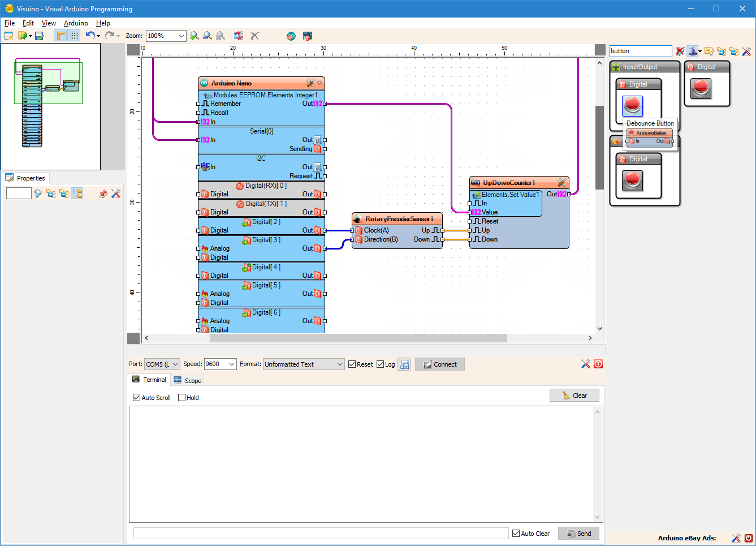Viewport: 756px width, 546px height.
Task: Click the UpDownCounter1 wrench icon
Action: point(562,182)
